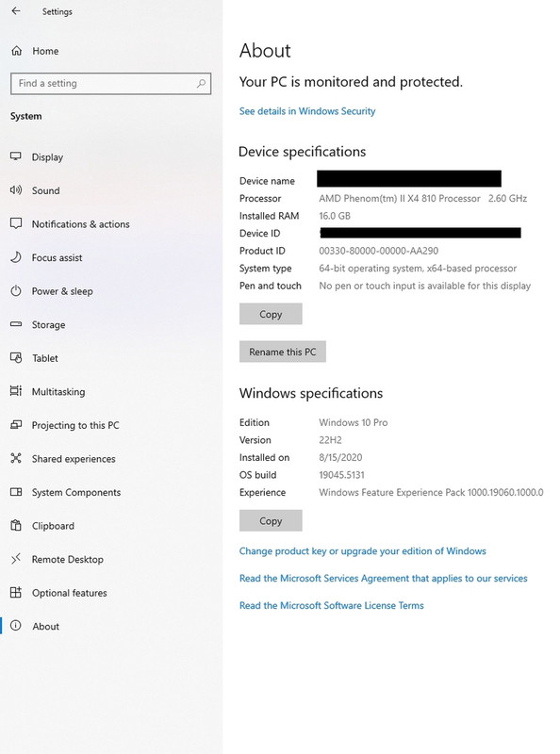Click the Shared experiences icon

coord(16,458)
